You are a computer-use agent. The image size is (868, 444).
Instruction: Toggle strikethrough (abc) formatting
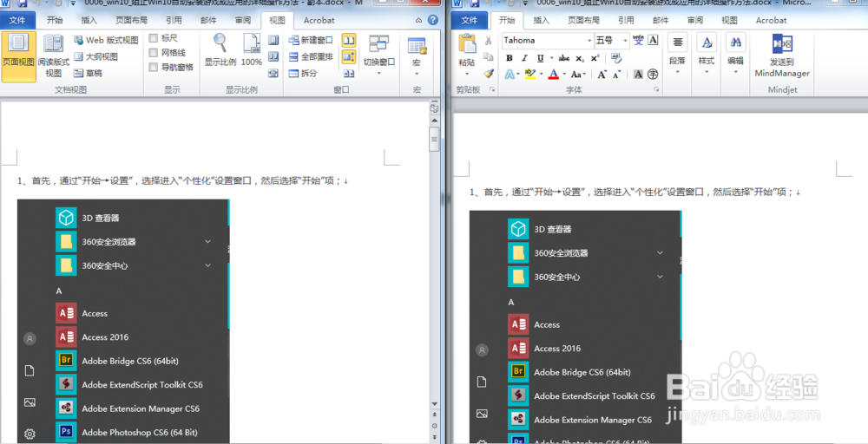pyautogui.click(x=564, y=58)
